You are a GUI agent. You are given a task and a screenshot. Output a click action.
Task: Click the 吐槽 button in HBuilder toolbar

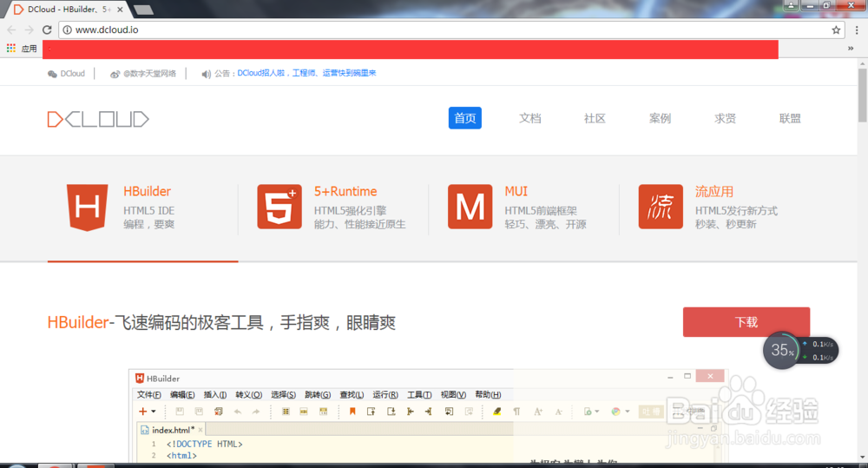[x=651, y=412]
